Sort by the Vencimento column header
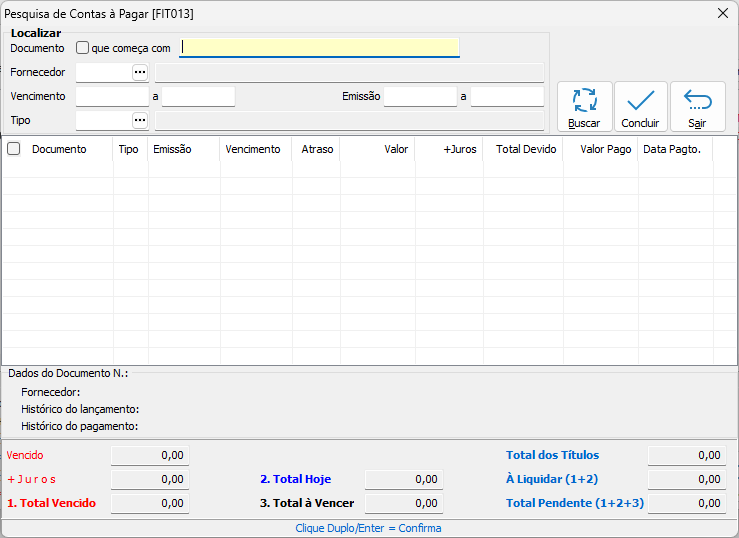This screenshot has width=739, height=538. [x=253, y=149]
